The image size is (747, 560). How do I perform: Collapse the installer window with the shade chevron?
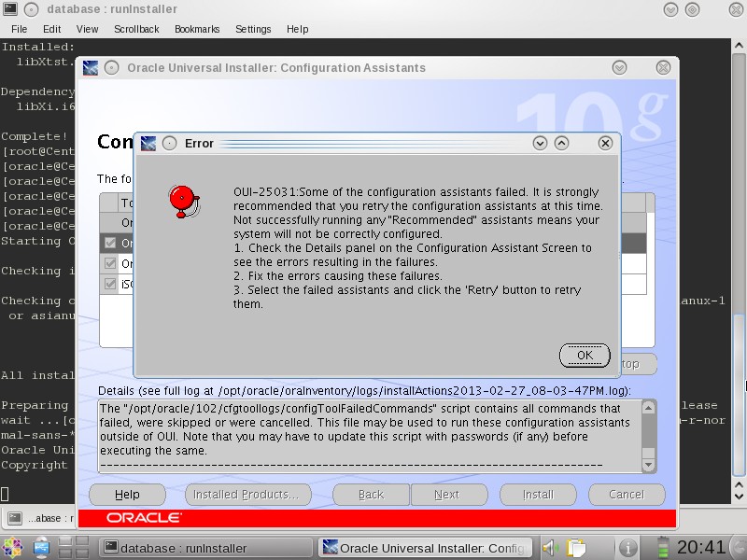(618, 67)
